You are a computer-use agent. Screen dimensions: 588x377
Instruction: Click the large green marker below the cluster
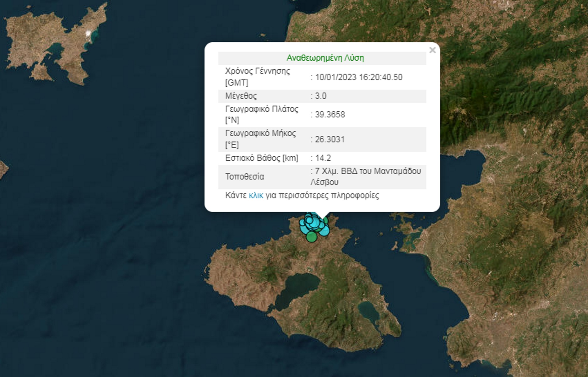click(311, 237)
